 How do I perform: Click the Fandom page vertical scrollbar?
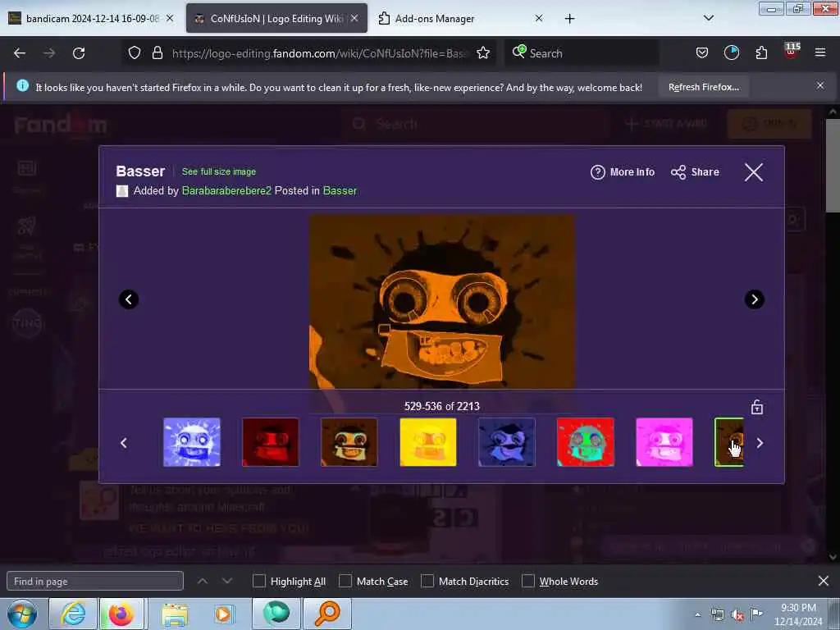(833, 165)
